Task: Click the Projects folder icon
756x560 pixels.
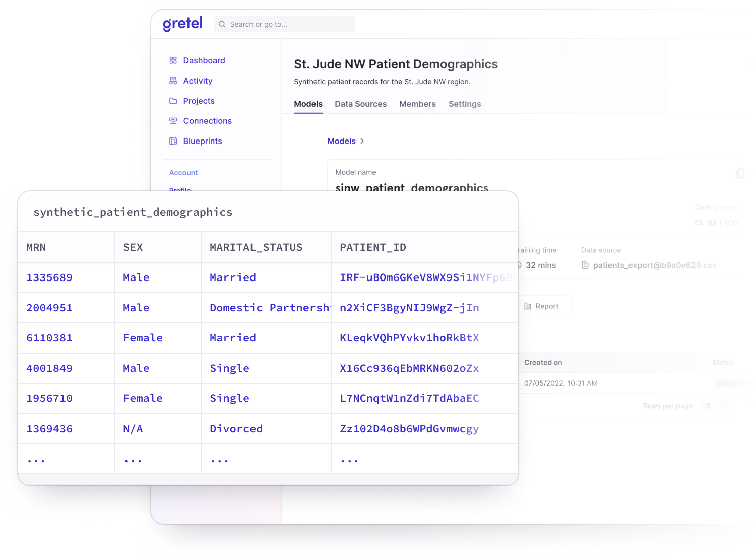Action: pyautogui.click(x=173, y=101)
